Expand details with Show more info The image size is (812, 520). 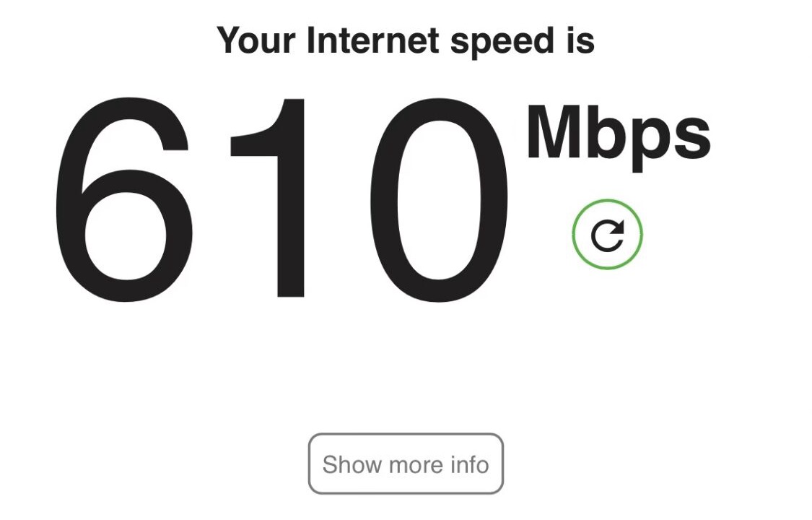pos(406,464)
